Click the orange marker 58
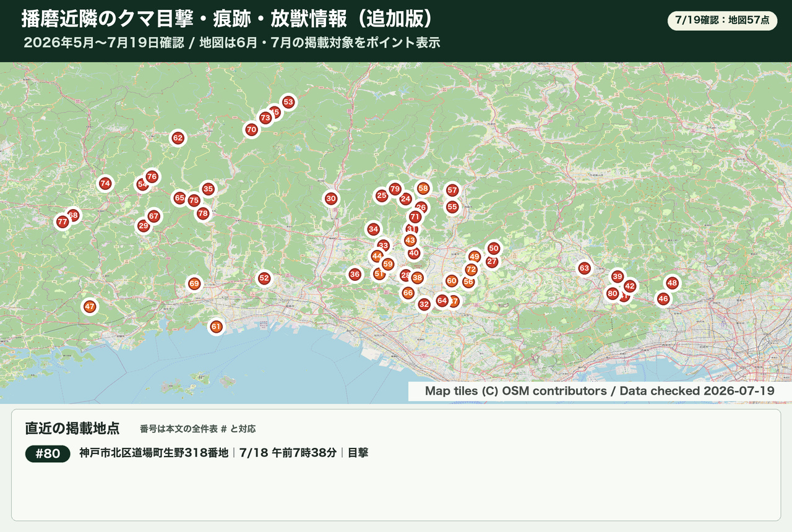This screenshot has height=532, width=792. [423, 189]
